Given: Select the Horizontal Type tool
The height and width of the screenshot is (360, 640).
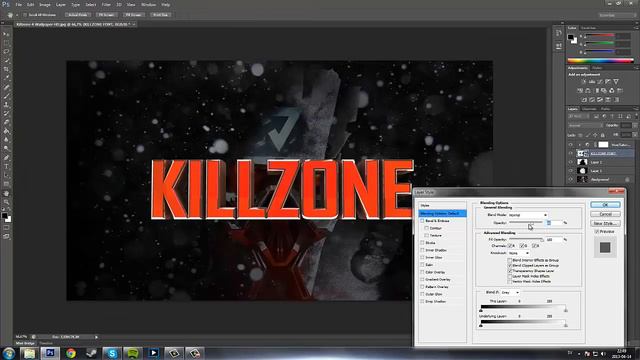Looking at the screenshot, I should coord(6,167).
